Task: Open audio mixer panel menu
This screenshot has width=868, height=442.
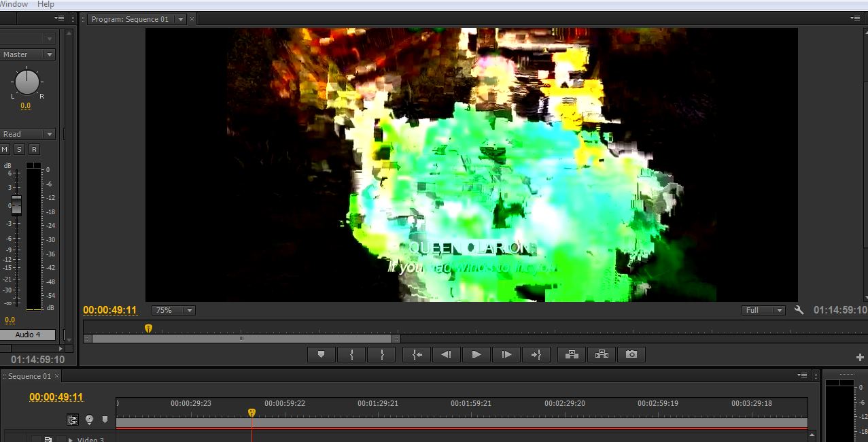Action: click(x=59, y=18)
